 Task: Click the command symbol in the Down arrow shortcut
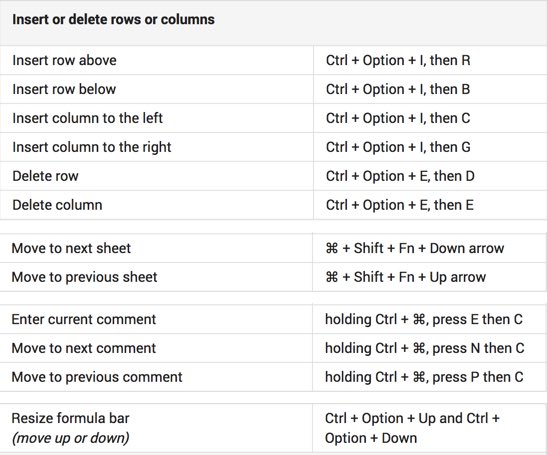pos(332,249)
